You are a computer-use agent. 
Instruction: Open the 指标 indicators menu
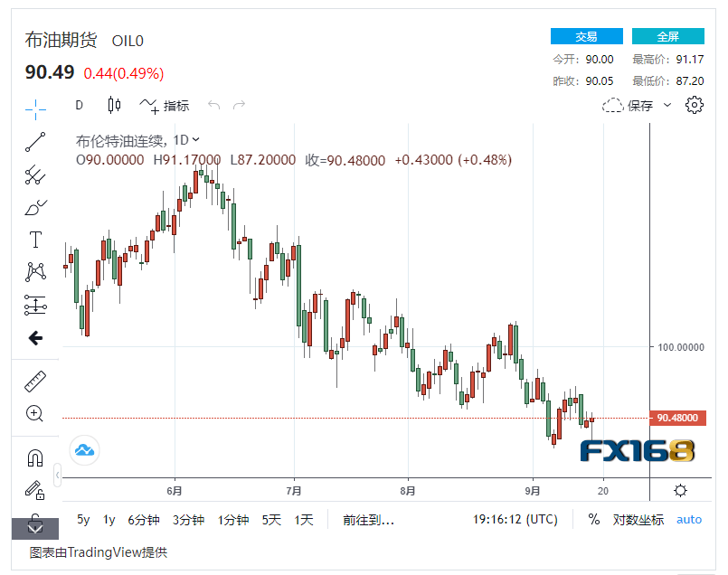pos(165,106)
